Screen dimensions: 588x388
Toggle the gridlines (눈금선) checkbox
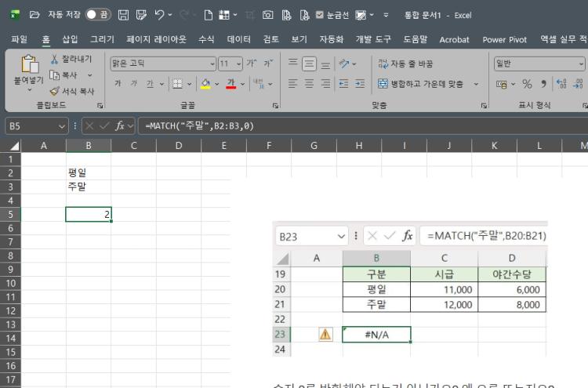pos(320,15)
